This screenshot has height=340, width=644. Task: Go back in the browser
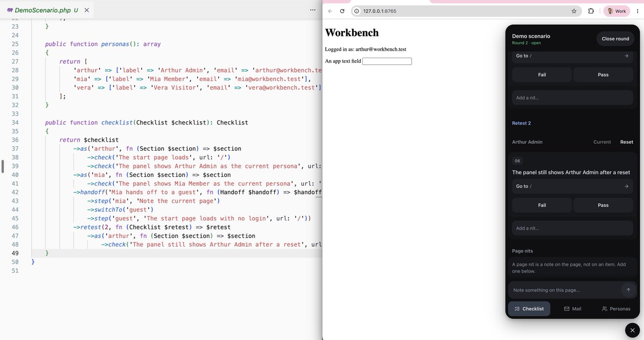tap(331, 11)
